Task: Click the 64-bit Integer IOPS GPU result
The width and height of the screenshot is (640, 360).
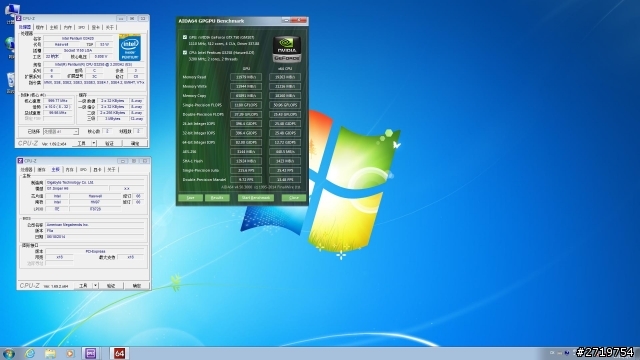Action: 246,142
